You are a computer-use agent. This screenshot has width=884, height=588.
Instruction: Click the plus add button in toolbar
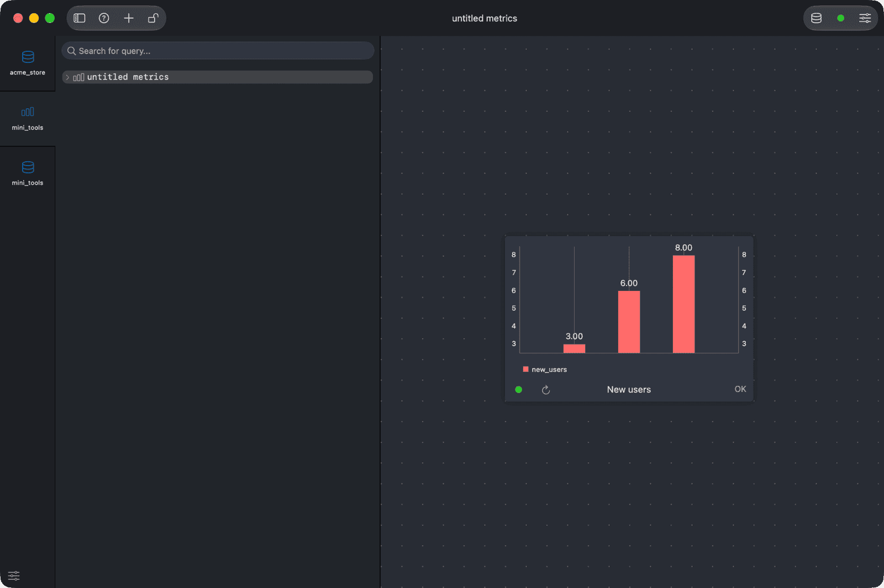(x=129, y=18)
